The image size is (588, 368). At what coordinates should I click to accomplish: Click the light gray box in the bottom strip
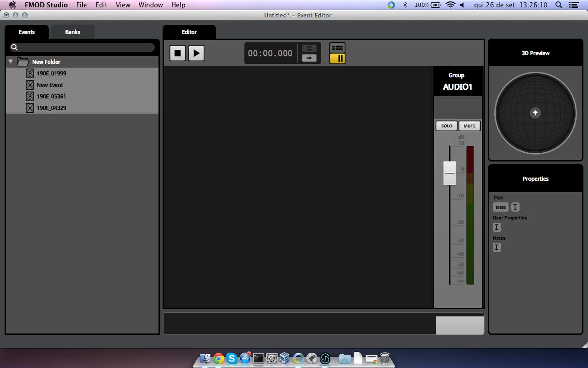point(460,325)
